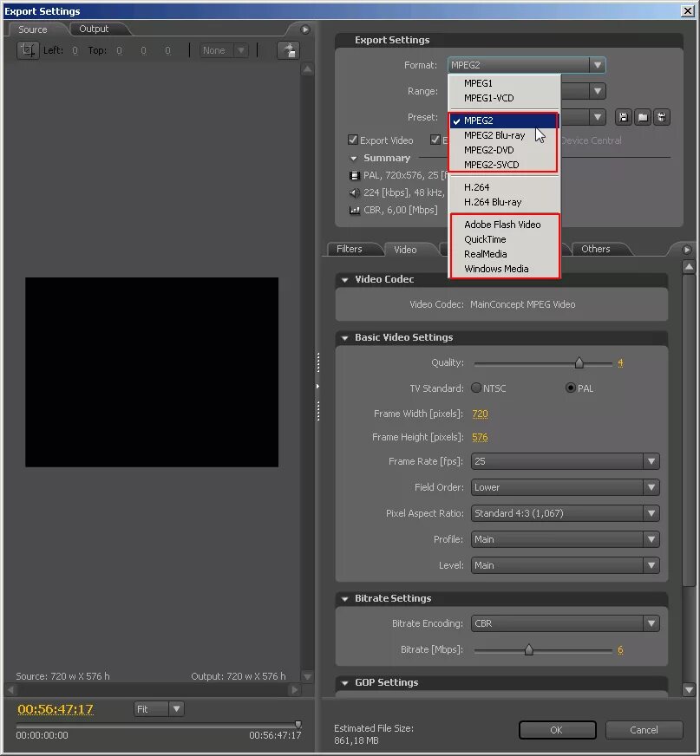Close the Export Settings window
The width and height of the screenshot is (700, 756).
[x=688, y=10]
